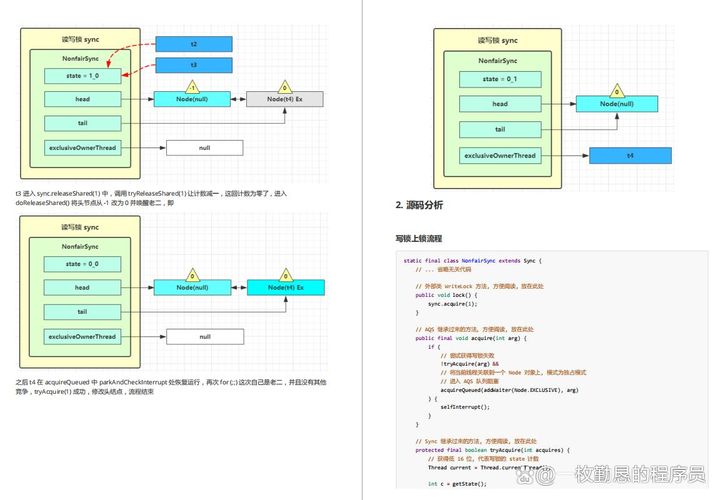Click code line "acquireQueued(addWaiter(Node.EXCLUSIVE), arg)"
The image size is (720, 500).
pyautogui.click(x=509, y=390)
